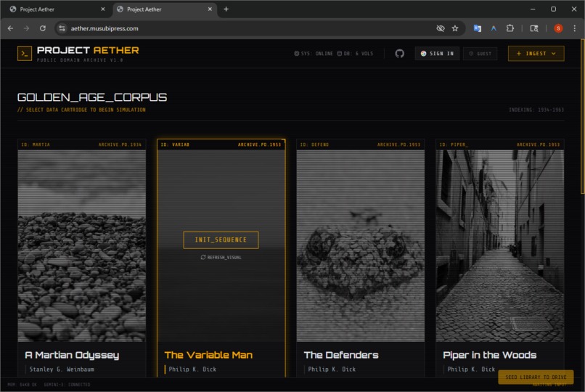Screen dimensions: 585x392
Task: Click author name Stanley G. Weinbaum
Action: (62, 369)
